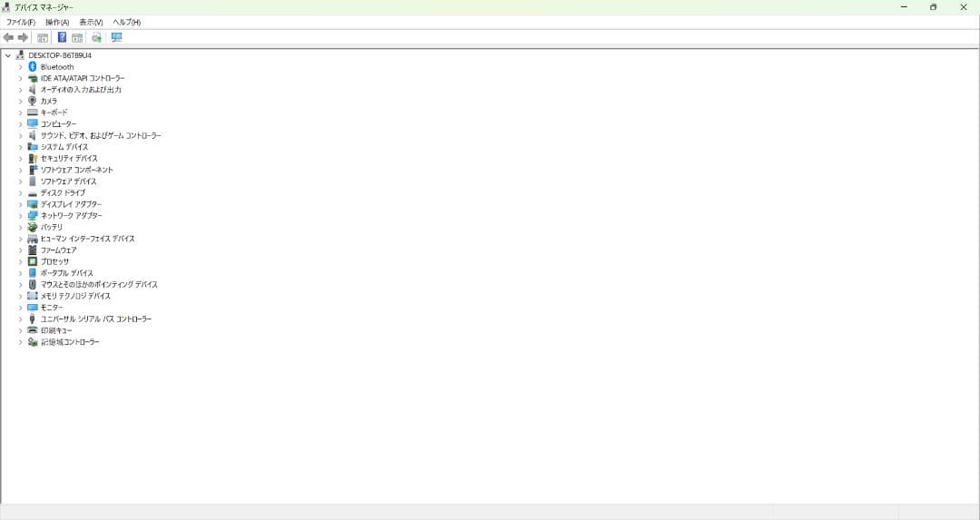This screenshot has height=520, width=980.
Task: Expand the ネットワーク アダプター category
Action: tap(20, 216)
